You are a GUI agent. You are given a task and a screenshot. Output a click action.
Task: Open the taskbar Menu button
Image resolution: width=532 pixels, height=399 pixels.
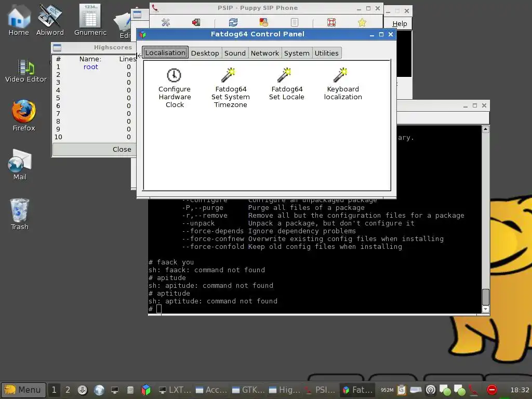(23, 390)
